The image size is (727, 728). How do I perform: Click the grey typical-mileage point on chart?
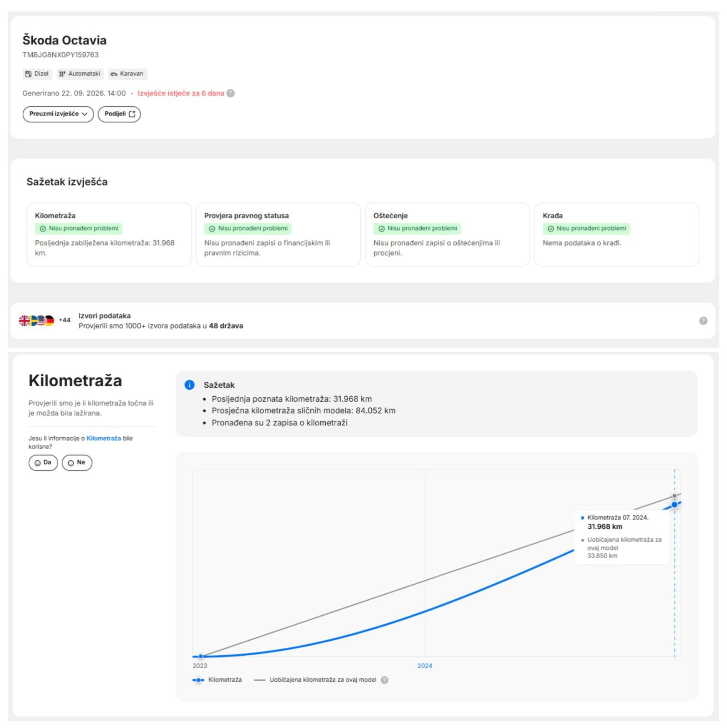coord(674,496)
